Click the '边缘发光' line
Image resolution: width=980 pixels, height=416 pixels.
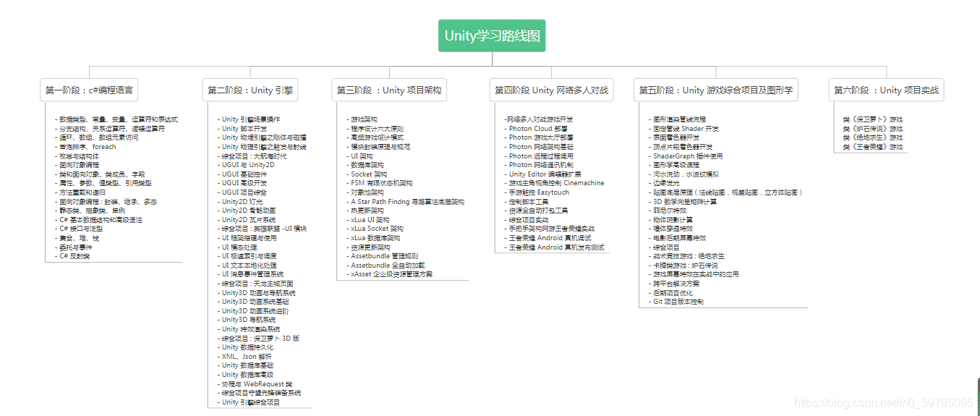662,183
